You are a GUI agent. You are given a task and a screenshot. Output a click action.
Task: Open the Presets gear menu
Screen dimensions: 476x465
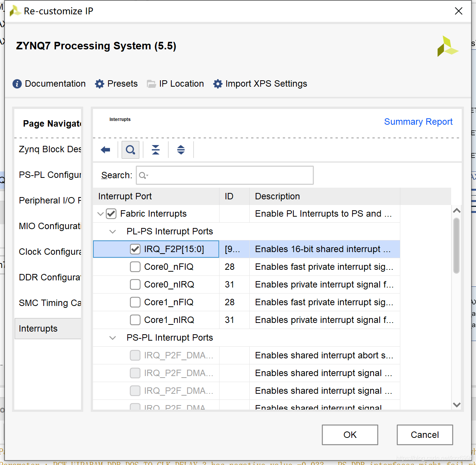pyautogui.click(x=99, y=84)
